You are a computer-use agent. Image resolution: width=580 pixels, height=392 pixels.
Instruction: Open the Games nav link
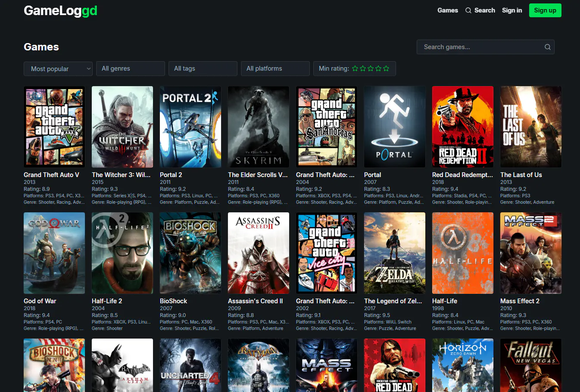(448, 10)
